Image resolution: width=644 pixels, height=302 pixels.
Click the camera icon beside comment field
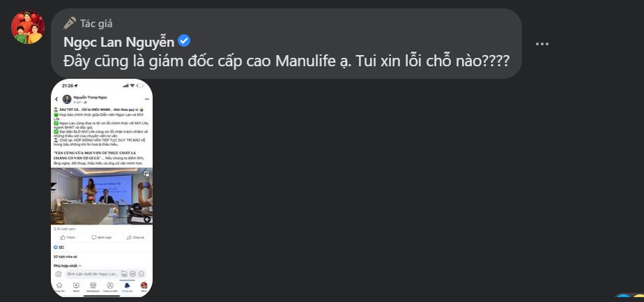click(x=59, y=274)
